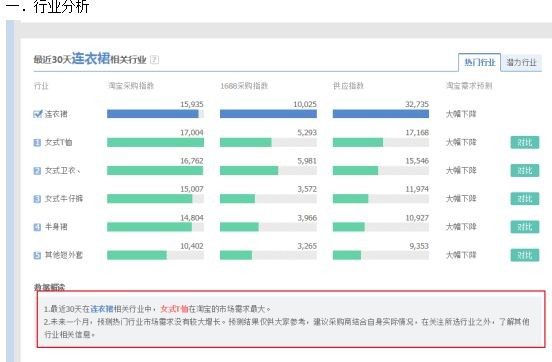This screenshot has height=362, width=552.
Task: Click 女式卫衣 供应指数 value 15,546
Action: pos(417,161)
